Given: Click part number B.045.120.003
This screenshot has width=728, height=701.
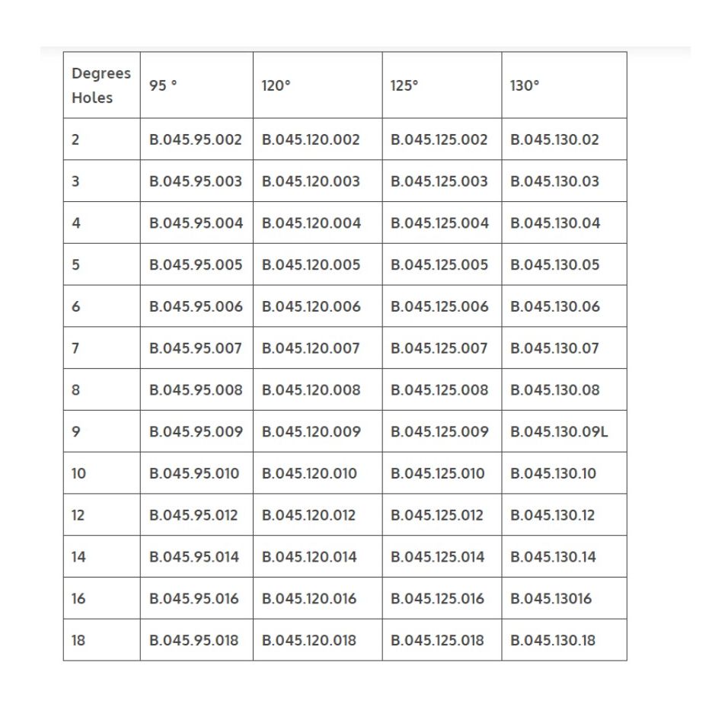Looking at the screenshot, I should (x=311, y=181).
